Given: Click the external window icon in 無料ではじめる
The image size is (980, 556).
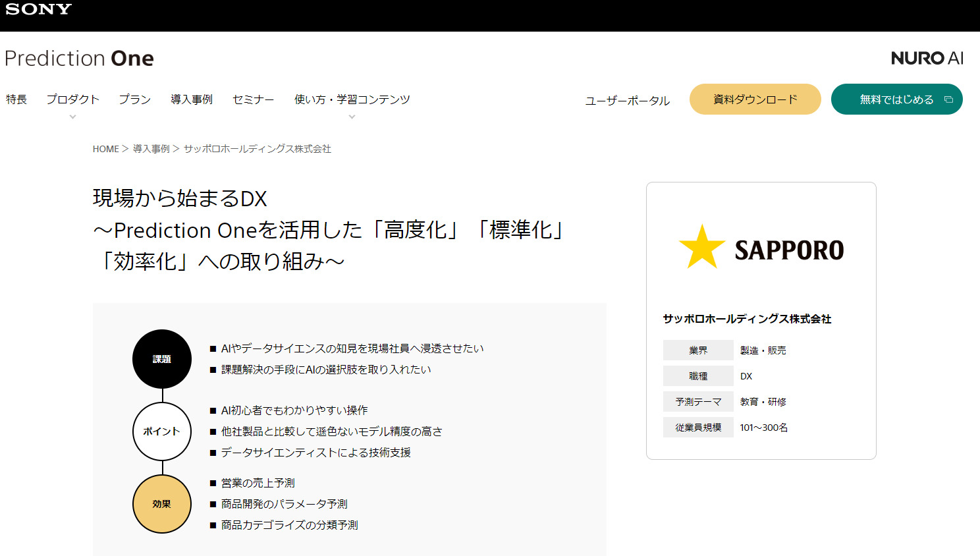Looking at the screenshot, I should [x=948, y=99].
